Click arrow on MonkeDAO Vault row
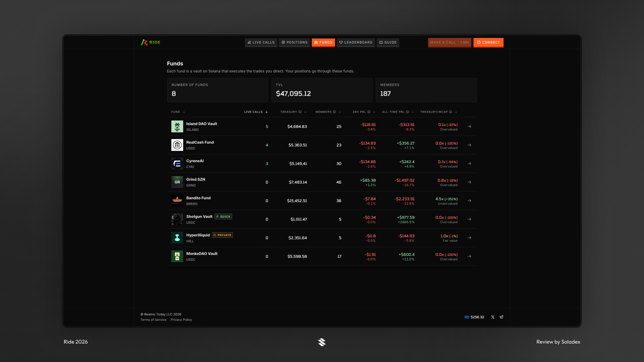 (470, 256)
